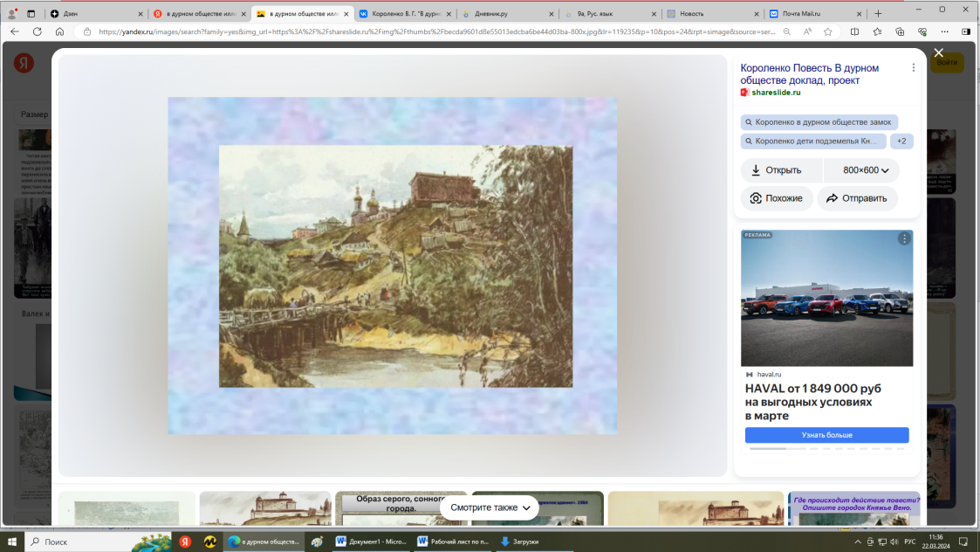The height and width of the screenshot is (552, 980).
Task: Open the 'Короленко Повесть В дурном обществе' title link
Action: point(809,74)
